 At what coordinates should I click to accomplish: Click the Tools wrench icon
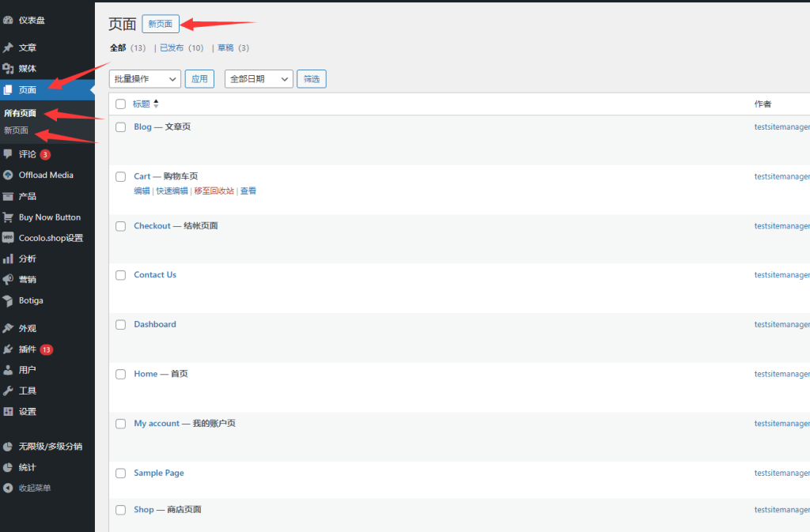(8, 391)
